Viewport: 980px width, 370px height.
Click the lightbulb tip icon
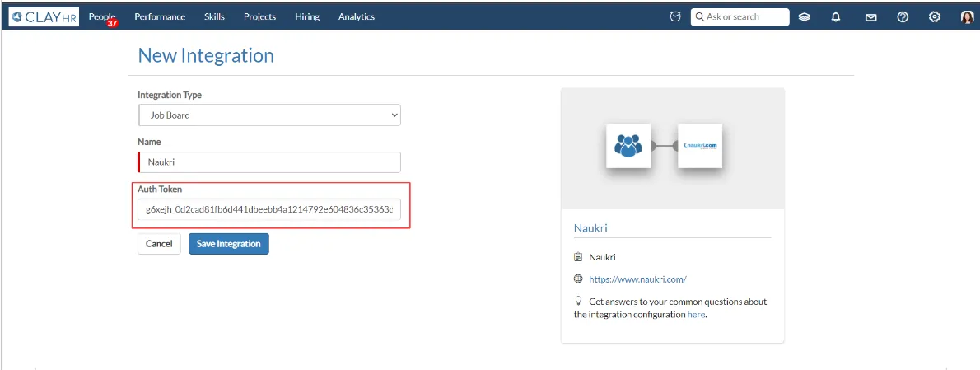tap(578, 301)
